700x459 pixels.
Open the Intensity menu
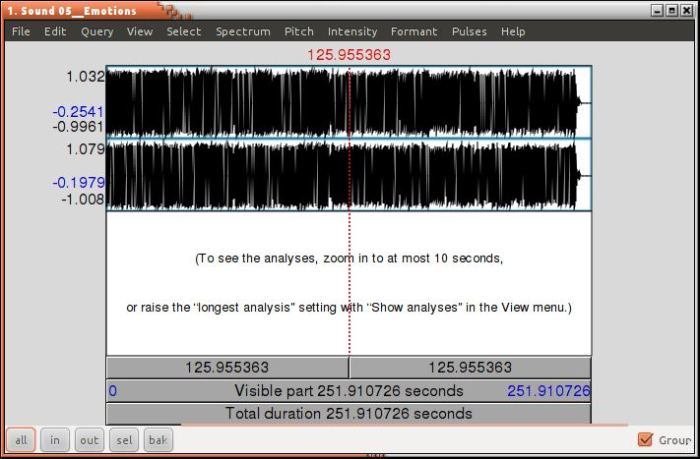tap(352, 32)
